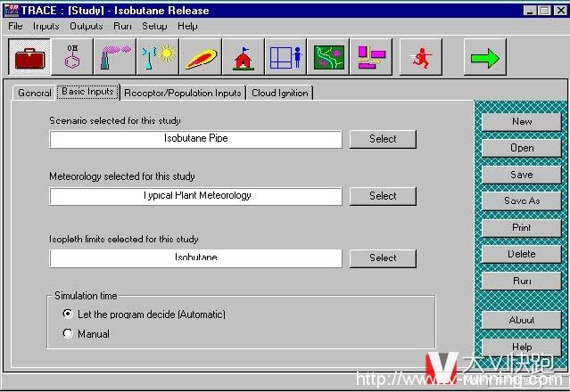Click the Isobutane isopleth limits field
Viewport: 570px width, 392px height.
195,258
